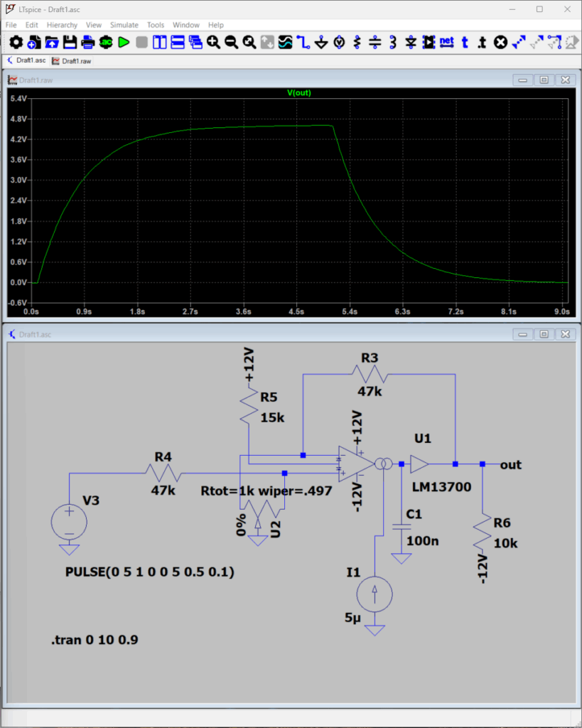This screenshot has height=728, width=582.
Task: Click the Draw Wire tool
Action: tap(303, 43)
